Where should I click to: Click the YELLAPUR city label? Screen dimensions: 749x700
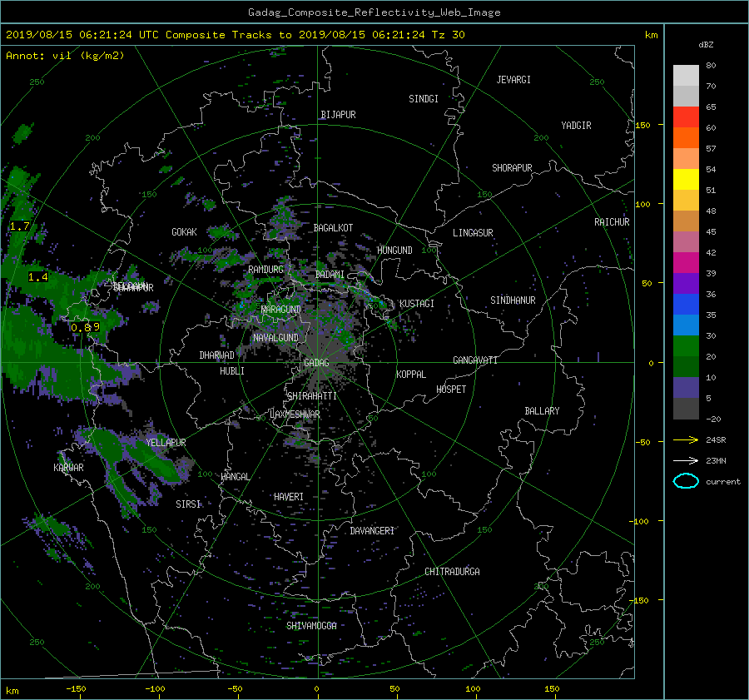(x=166, y=443)
